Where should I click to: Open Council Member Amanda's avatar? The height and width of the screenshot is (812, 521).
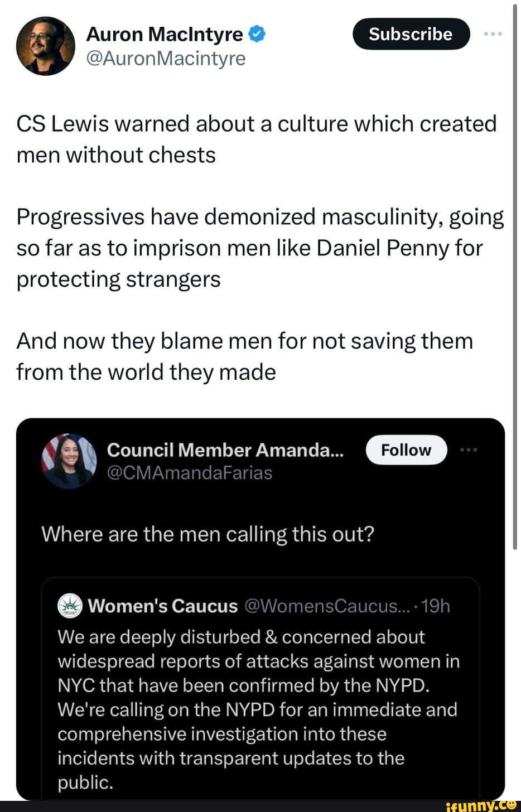(69, 461)
